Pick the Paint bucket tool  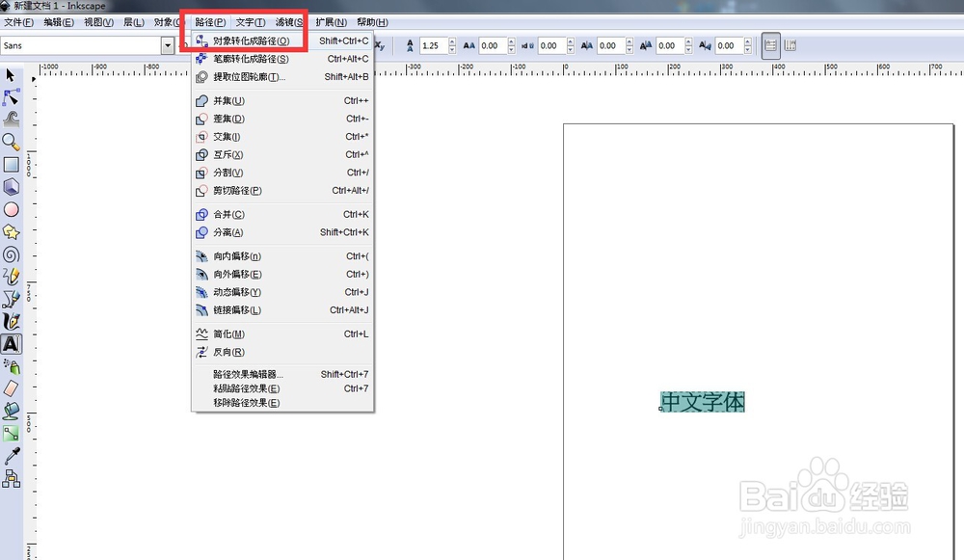13,409
